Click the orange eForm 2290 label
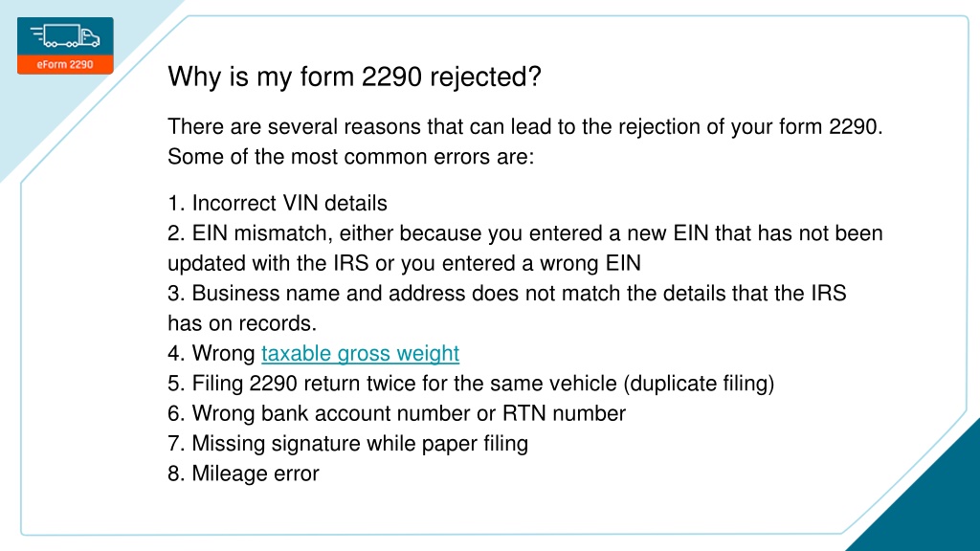Viewport: 980px width, 551px height. 65,64
